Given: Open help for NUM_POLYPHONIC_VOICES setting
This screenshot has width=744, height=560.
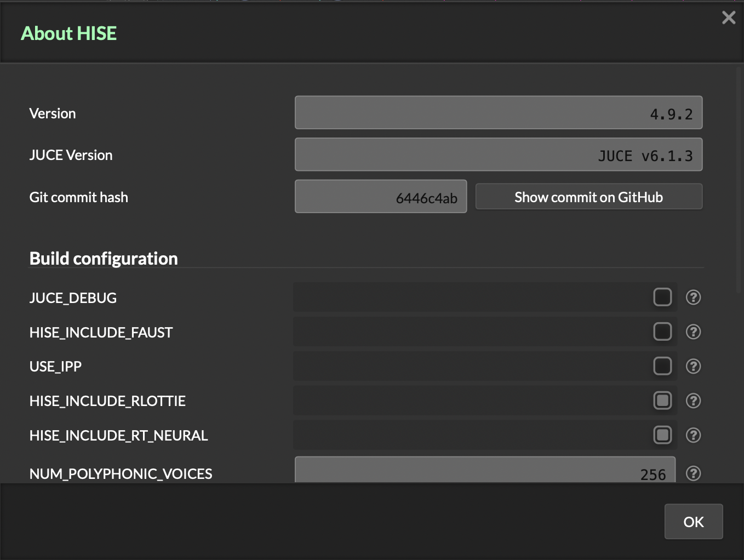Looking at the screenshot, I should click(693, 473).
